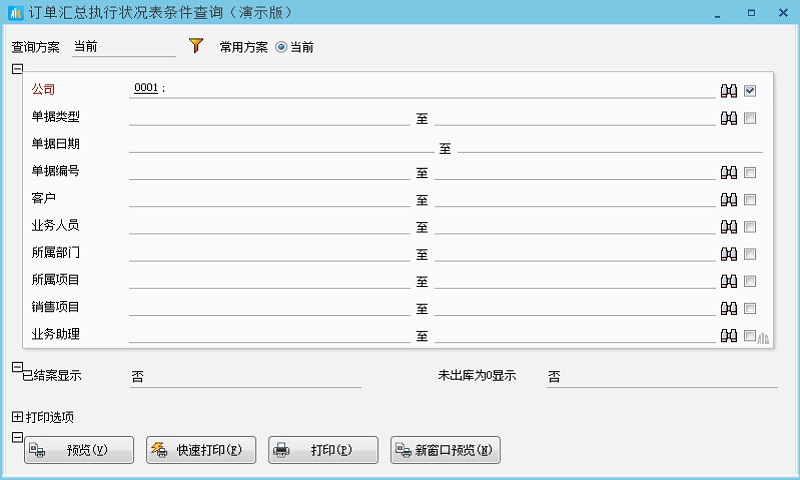Click the 单据日期 start date field
This screenshot has height=480, width=800.
click(x=281, y=144)
